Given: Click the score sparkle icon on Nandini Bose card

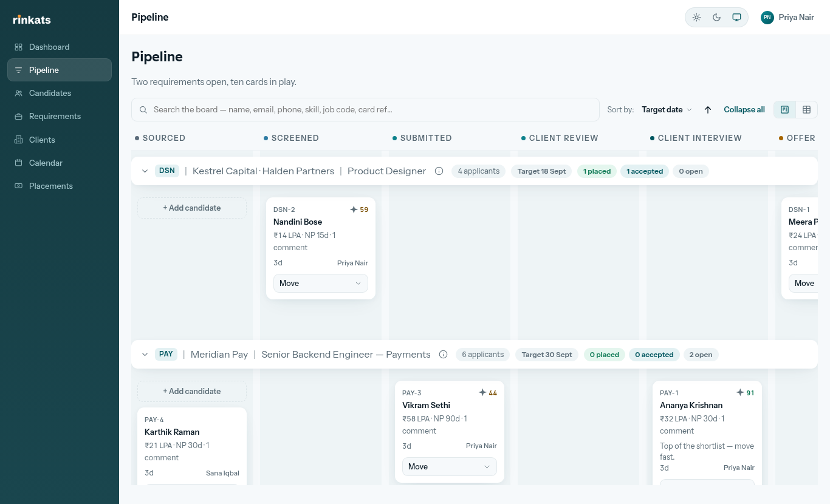Looking at the screenshot, I should tap(354, 209).
